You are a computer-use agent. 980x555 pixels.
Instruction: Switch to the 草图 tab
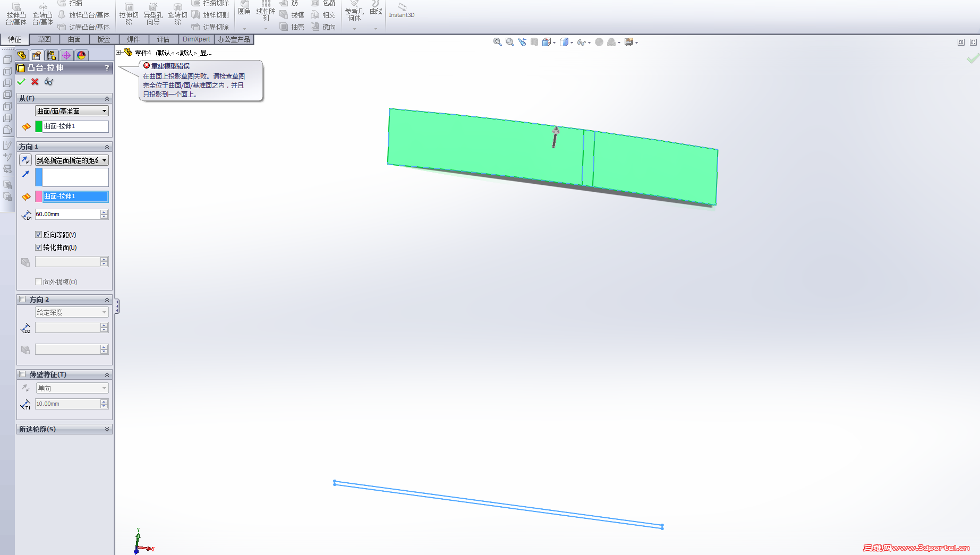click(x=44, y=39)
